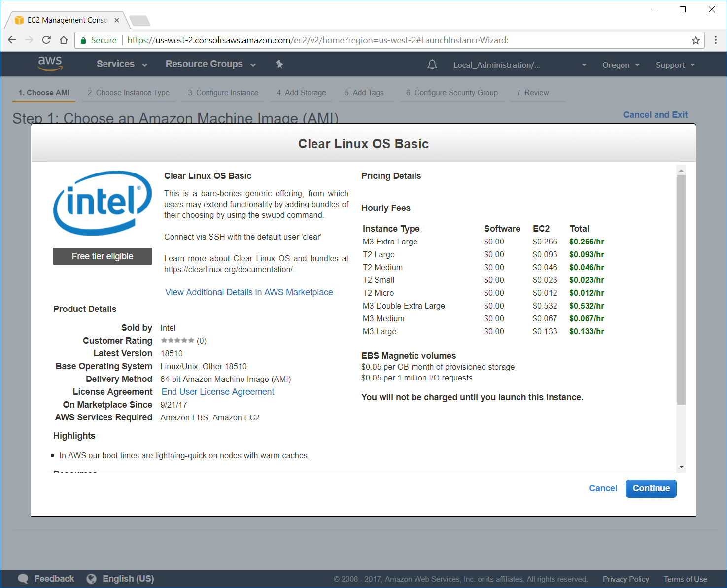This screenshot has height=588, width=727.
Task: Click the $0.532/hr total price
Action: click(x=587, y=306)
